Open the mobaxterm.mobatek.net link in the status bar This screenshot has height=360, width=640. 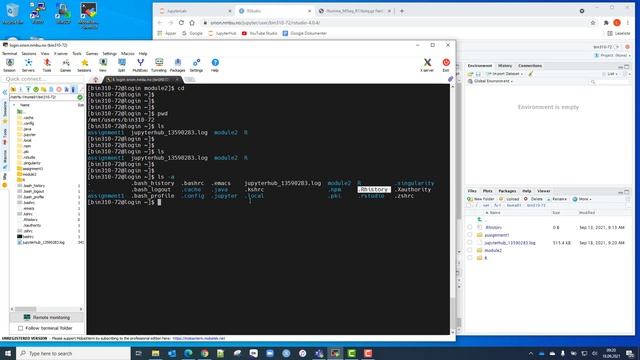[x=199, y=338]
